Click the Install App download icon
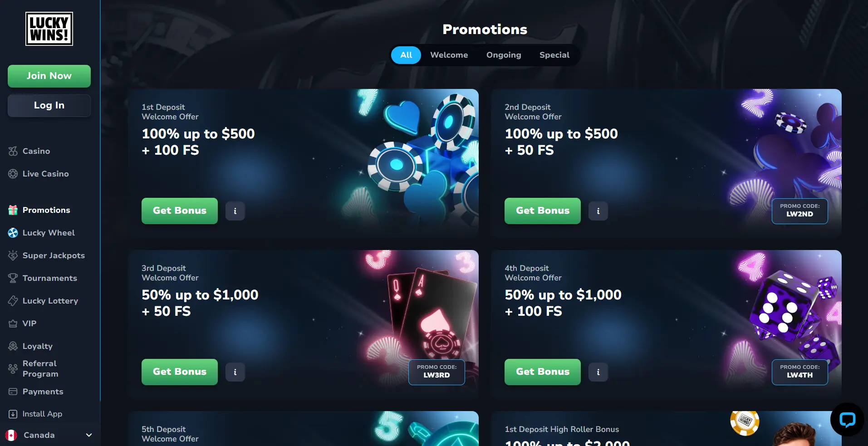This screenshot has height=446, width=868. 13,414
